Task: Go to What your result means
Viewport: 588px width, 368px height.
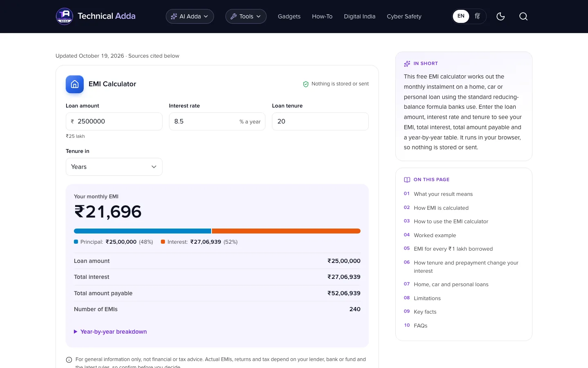Action: click(x=443, y=194)
